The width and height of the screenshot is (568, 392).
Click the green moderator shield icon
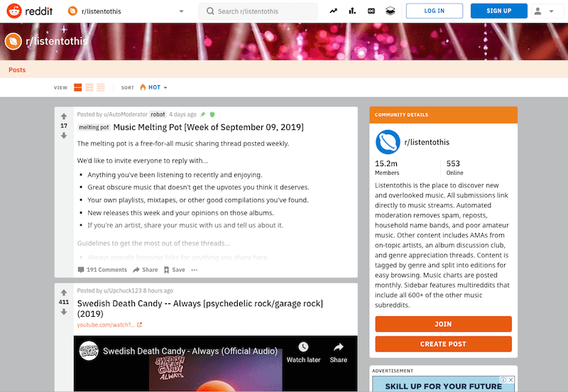coord(212,114)
